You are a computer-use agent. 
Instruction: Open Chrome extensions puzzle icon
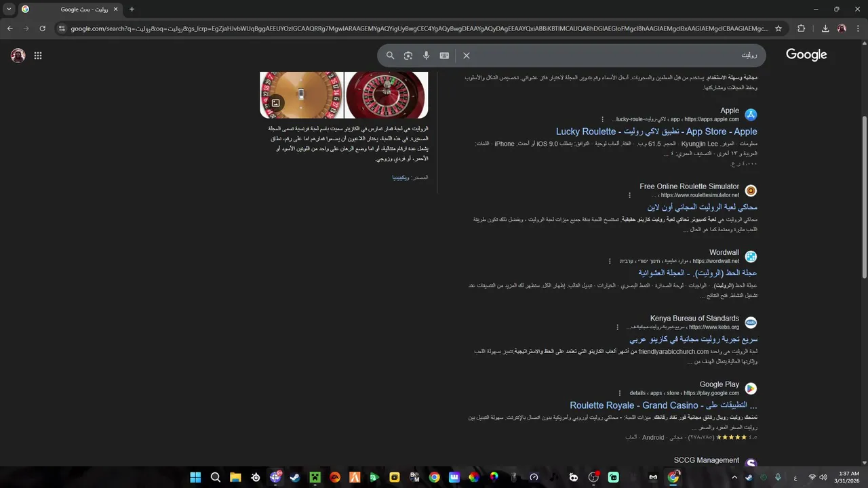click(802, 28)
